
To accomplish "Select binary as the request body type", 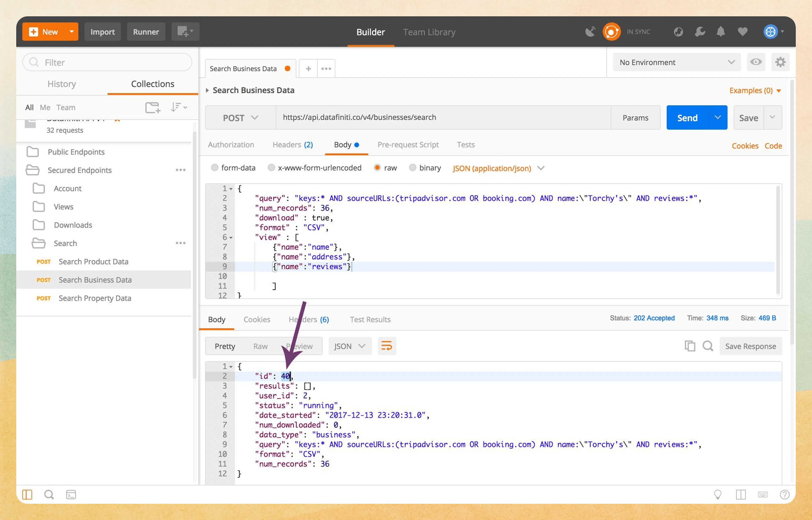I will pyautogui.click(x=413, y=168).
